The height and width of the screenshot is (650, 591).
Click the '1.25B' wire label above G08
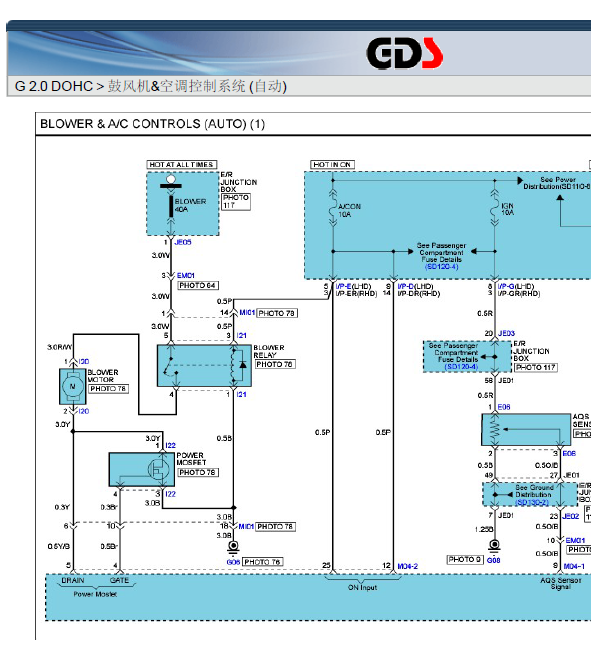484,529
